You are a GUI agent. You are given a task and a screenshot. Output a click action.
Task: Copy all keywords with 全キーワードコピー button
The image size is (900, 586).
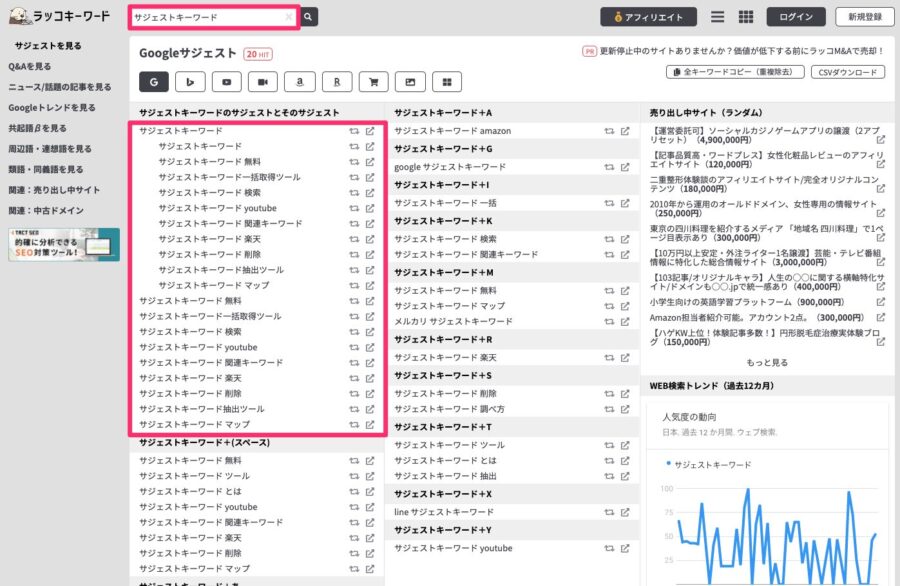click(x=735, y=72)
